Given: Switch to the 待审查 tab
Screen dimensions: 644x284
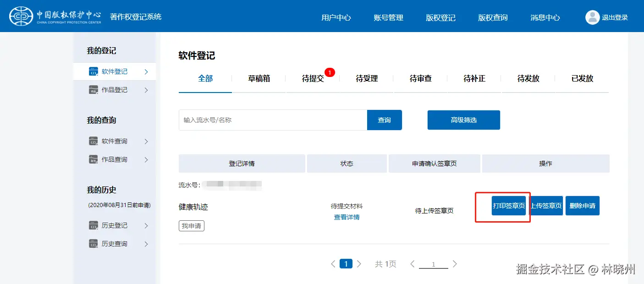Looking at the screenshot, I should coord(421,79).
